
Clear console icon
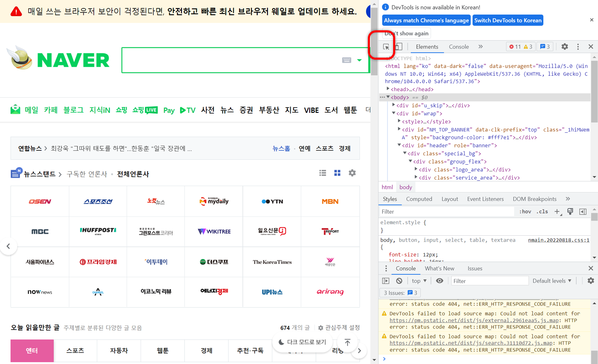point(399,281)
